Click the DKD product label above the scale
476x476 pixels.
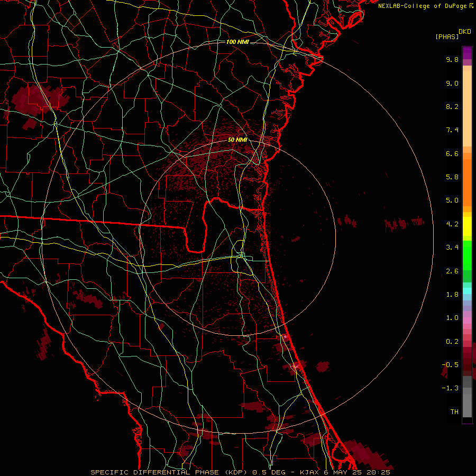pyautogui.click(x=465, y=32)
